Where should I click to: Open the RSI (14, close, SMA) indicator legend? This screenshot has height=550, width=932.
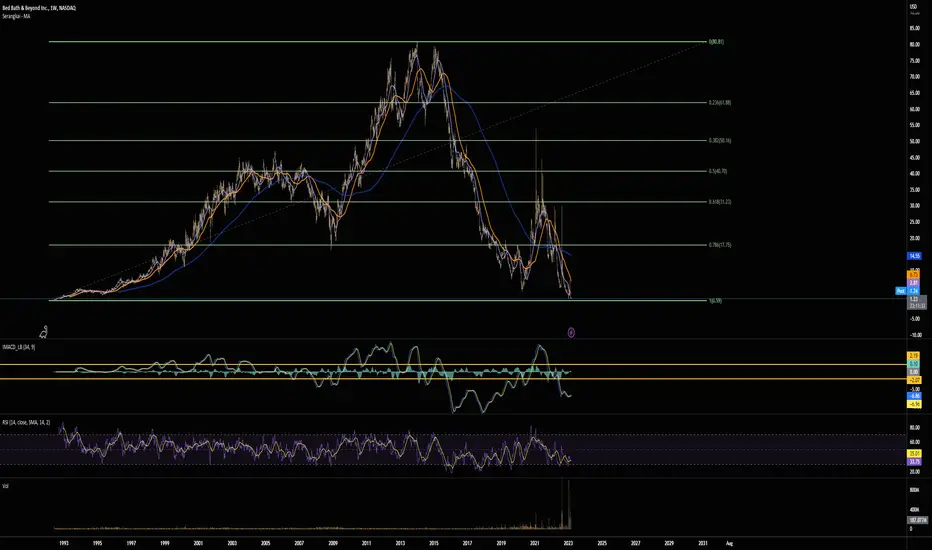(26, 423)
